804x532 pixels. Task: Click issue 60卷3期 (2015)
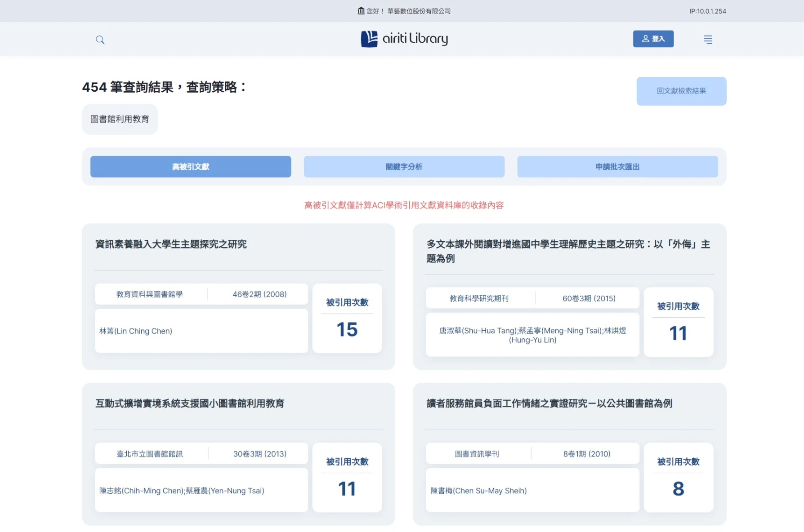pos(589,298)
